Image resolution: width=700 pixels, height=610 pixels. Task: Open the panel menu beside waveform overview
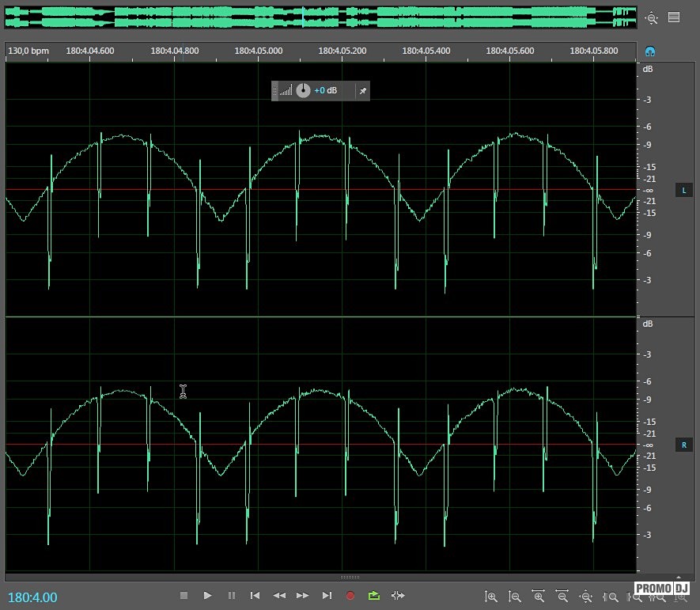(674, 17)
